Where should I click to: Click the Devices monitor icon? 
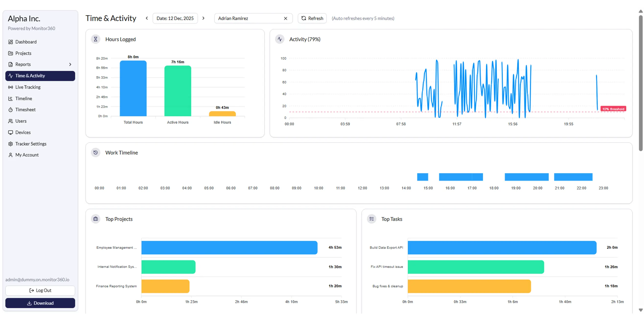pos(11,132)
